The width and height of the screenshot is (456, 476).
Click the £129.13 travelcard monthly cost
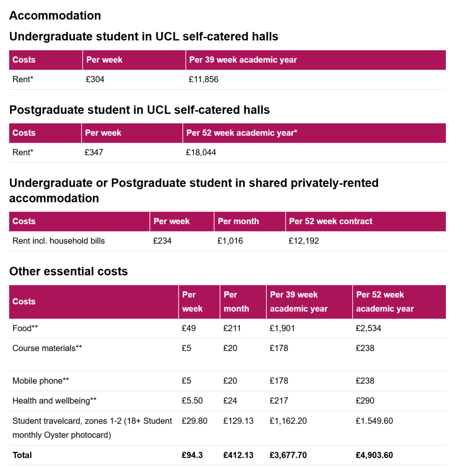[x=239, y=421]
